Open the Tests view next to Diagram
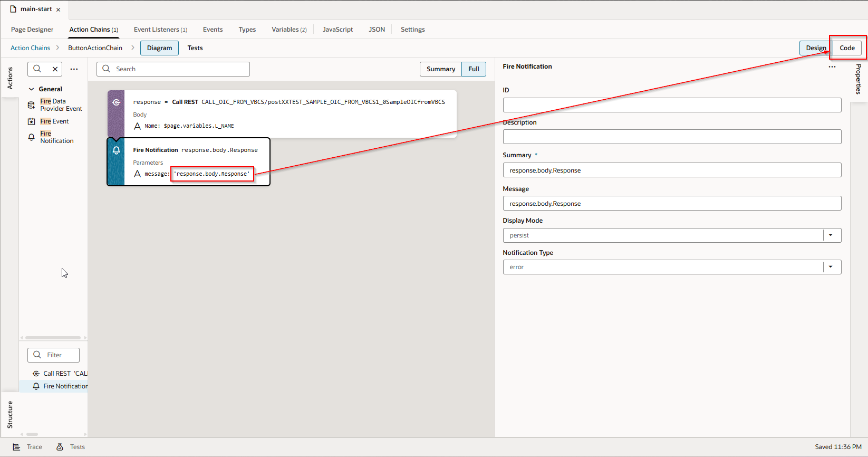This screenshot has width=868, height=457. click(x=195, y=48)
